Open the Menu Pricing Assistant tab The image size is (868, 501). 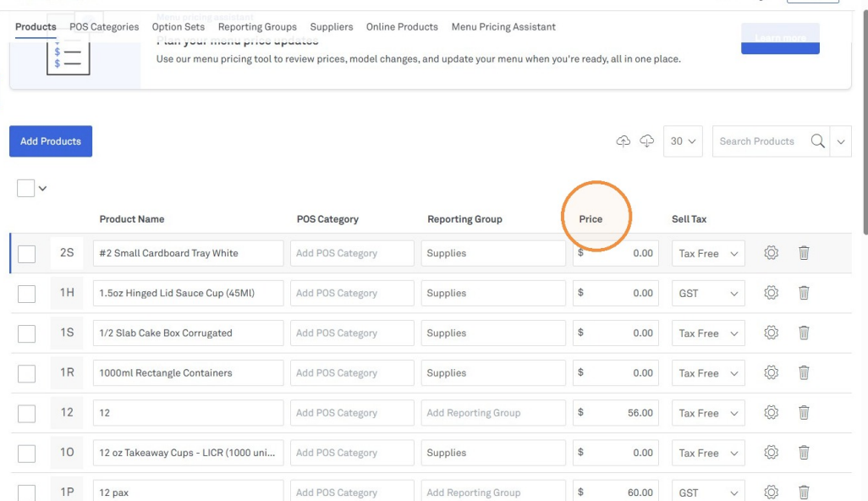503,26
